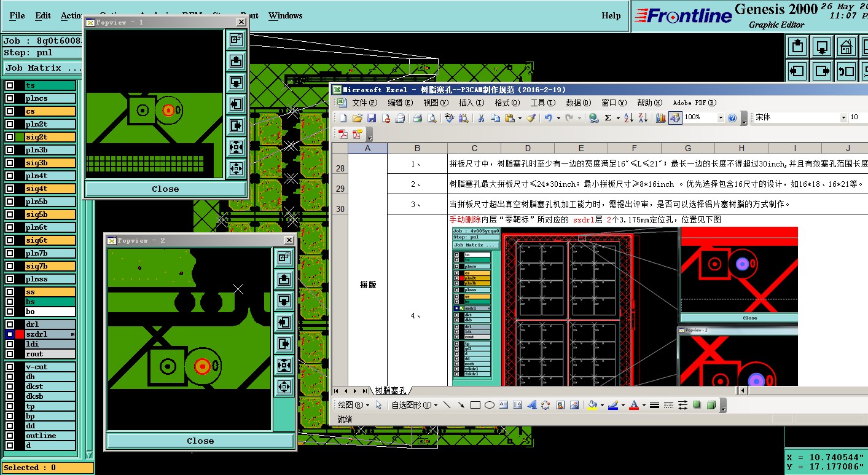Click Excel Chart Wizard icon

661,118
